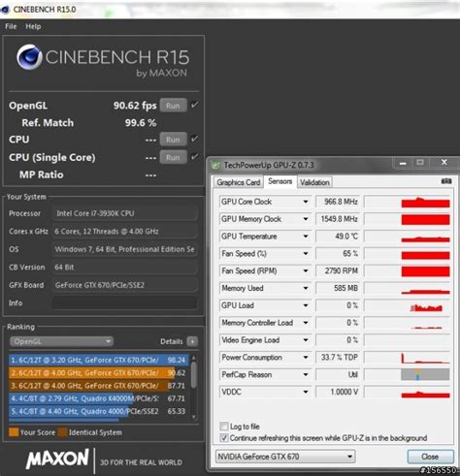Maximize the GPU-Z window

[420, 163]
